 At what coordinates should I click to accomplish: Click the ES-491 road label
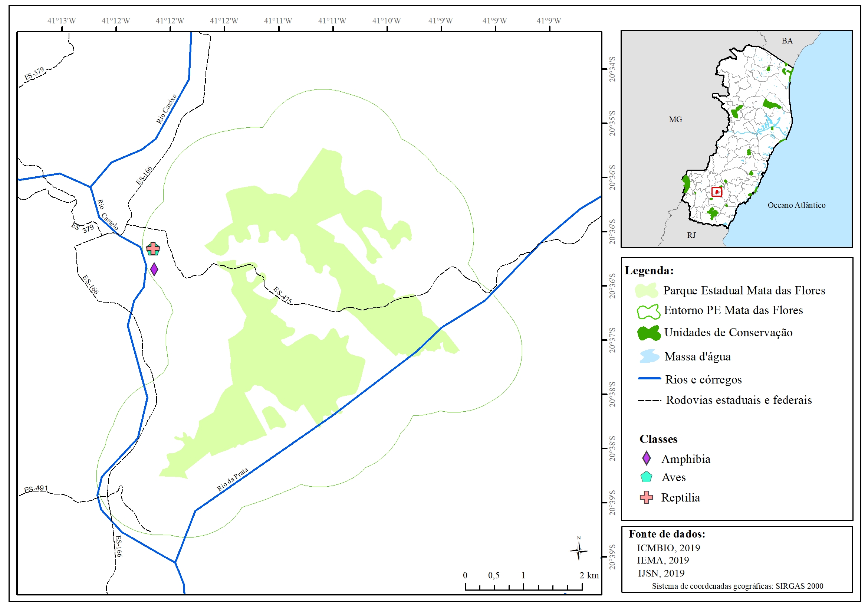coord(36,489)
